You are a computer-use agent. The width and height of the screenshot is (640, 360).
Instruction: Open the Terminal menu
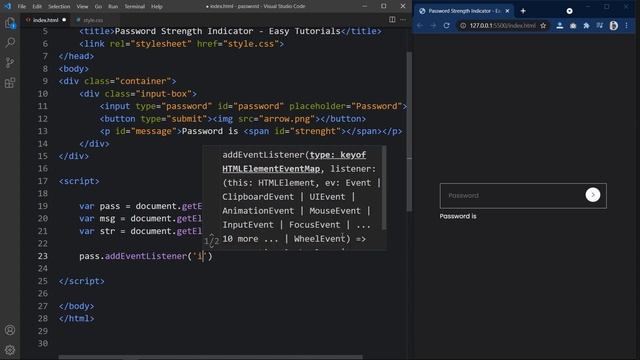click(135, 7)
